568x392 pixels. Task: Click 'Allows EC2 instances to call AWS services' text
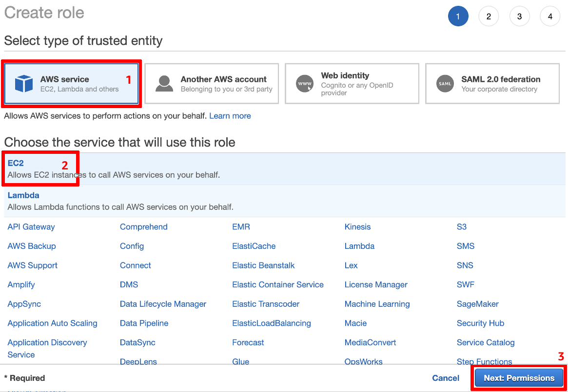(x=114, y=175)
